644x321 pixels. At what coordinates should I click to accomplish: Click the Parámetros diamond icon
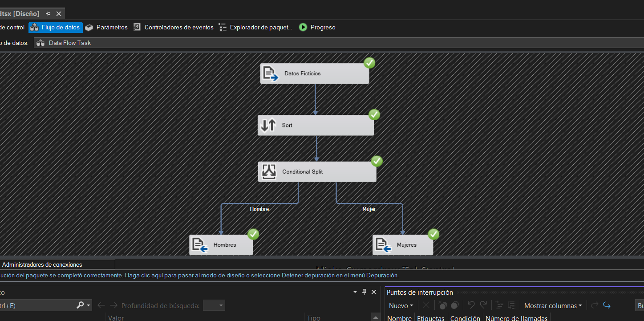pyautogui.click(x=89, y=27)
